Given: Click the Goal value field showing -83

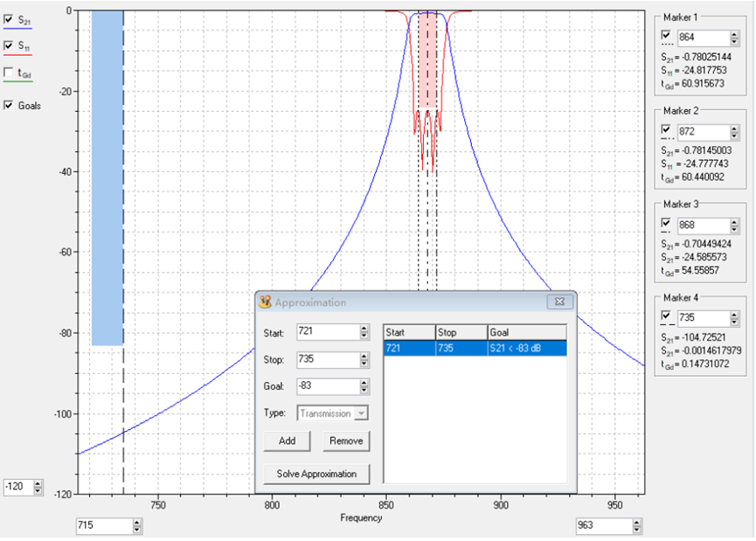Looking at the screenshot, I should coord(327,386).
